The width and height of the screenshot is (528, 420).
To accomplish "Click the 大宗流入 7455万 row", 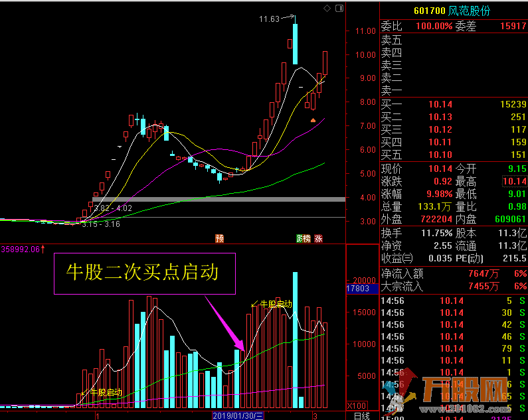I will click(453, 287).
